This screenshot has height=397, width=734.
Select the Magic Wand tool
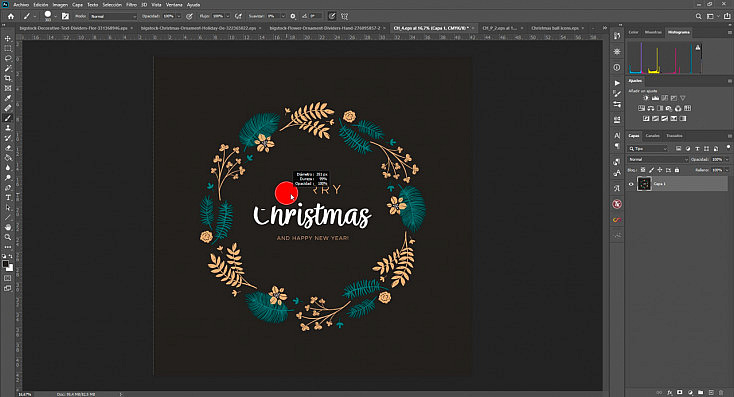coord(8,68)
